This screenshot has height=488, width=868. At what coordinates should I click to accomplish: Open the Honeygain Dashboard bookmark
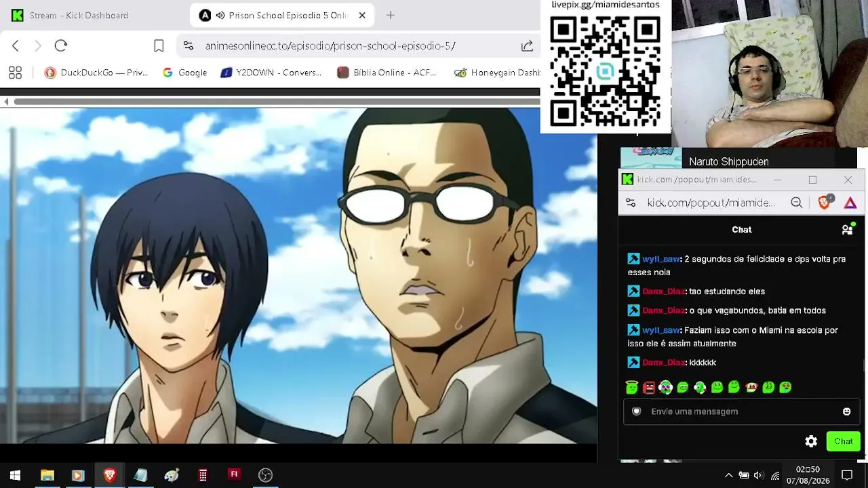pos(497,73)
